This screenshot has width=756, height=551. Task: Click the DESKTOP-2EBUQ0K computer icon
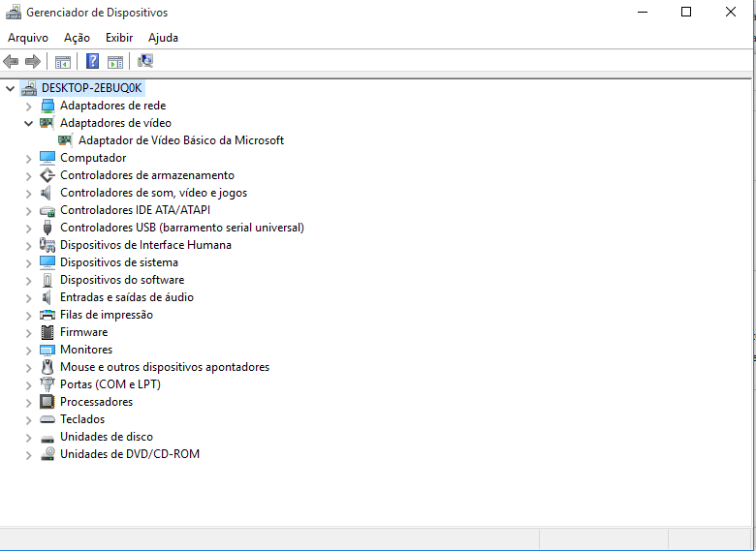pos(29,88)
